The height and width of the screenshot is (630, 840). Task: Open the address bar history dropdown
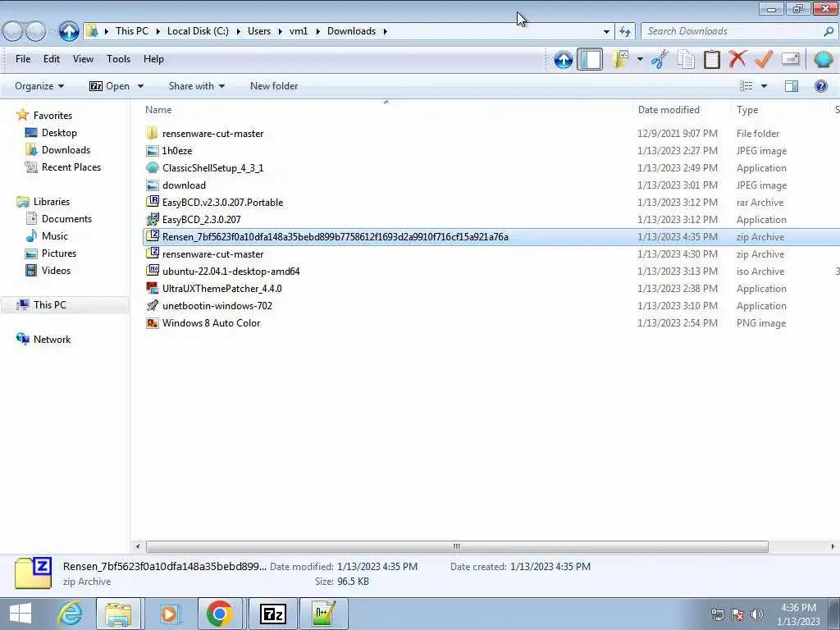pyautogui.click(x=606, y=32)
